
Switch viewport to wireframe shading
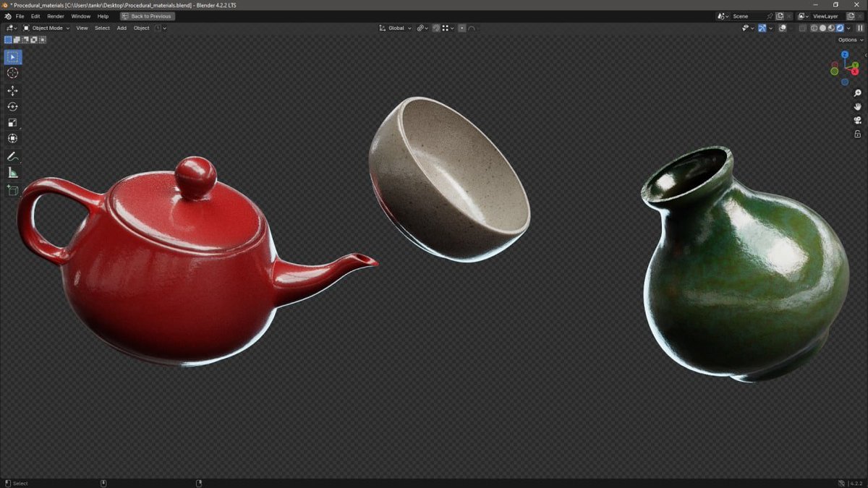[814, 27]
